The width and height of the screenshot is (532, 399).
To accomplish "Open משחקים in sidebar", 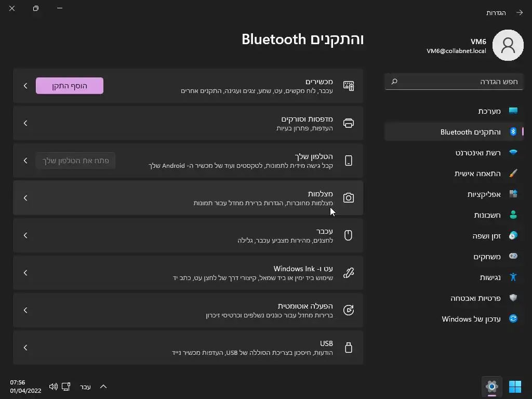I will click(x=454, y=257).
